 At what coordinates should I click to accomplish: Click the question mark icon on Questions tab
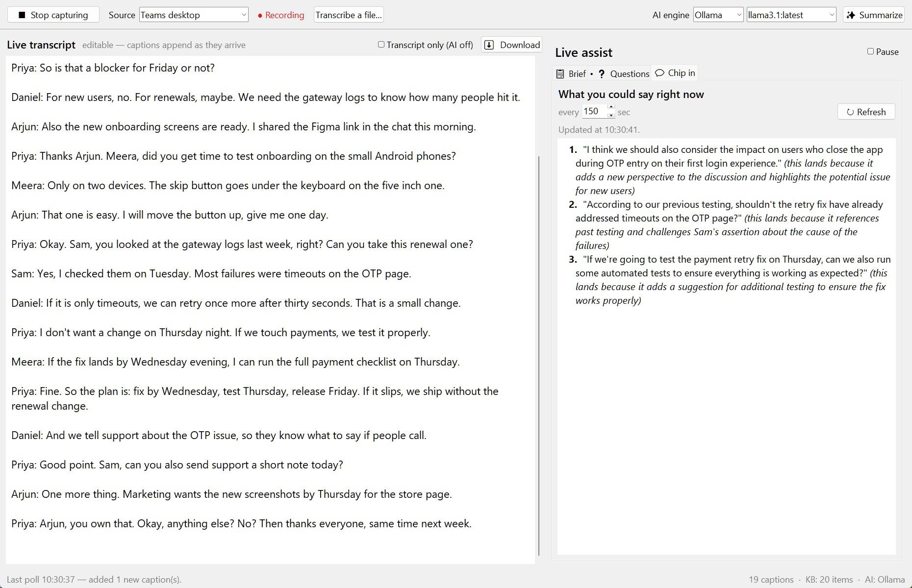[x=602, y=74]
